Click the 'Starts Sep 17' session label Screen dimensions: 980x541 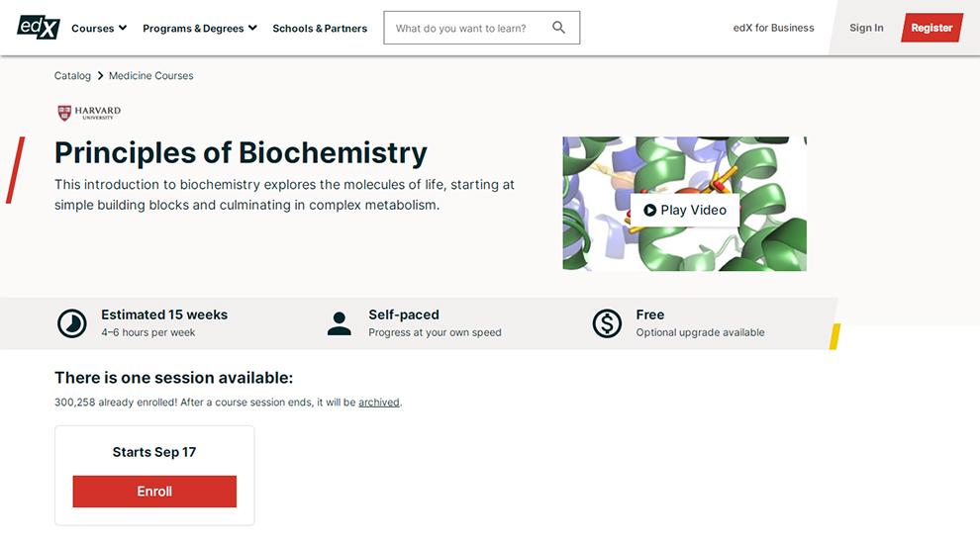[x=154, y=452]
